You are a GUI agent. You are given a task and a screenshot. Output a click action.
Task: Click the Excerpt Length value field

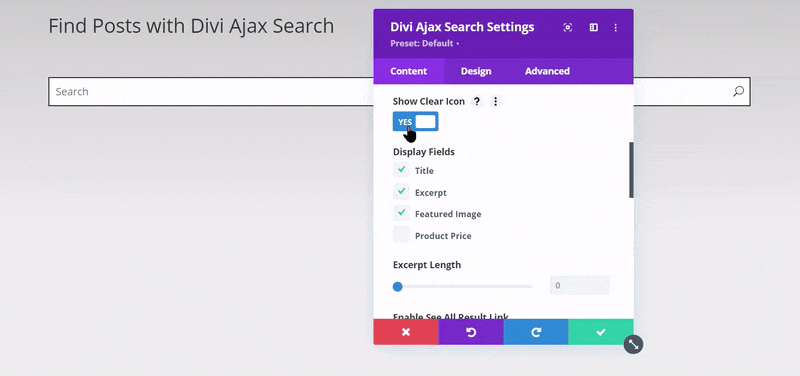point(580,286)
